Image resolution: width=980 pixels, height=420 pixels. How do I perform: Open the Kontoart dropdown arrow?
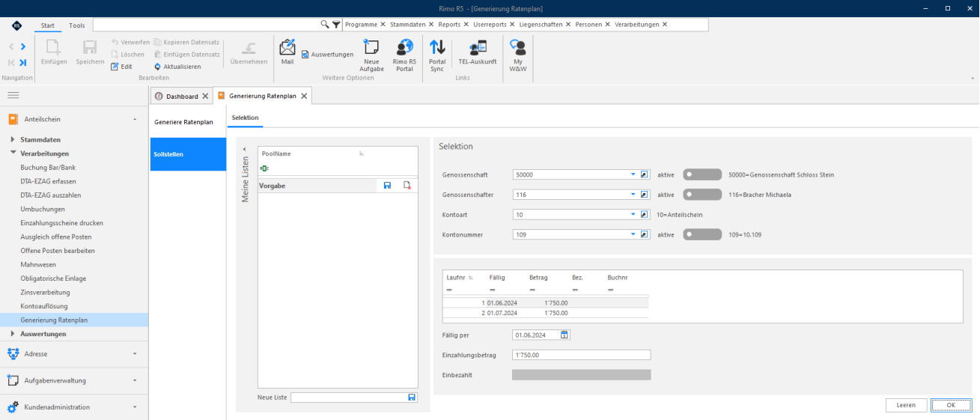coord(633,214)
